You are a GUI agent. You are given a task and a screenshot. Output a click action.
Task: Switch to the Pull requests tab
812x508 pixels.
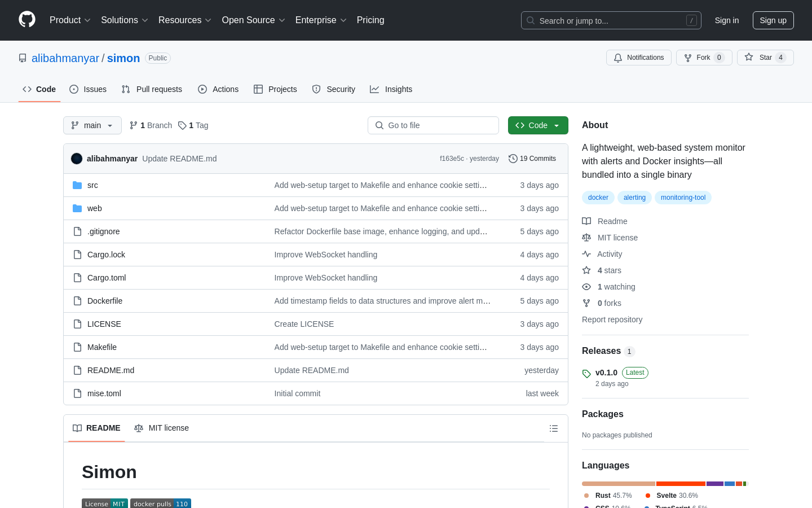(152, 89)
